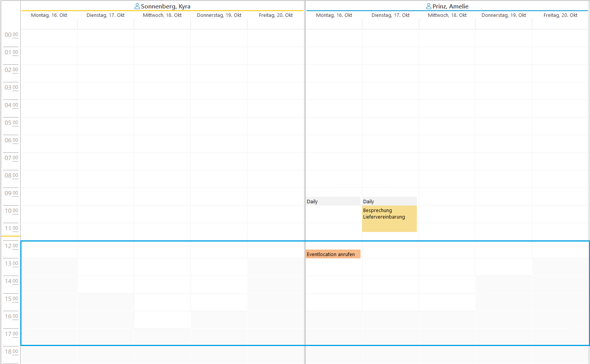This screenshot has height=364, width=590.
Task: Pick "Donnerstag, 19. Okt" header in Prinz's calendar
Action: [504, 15]
